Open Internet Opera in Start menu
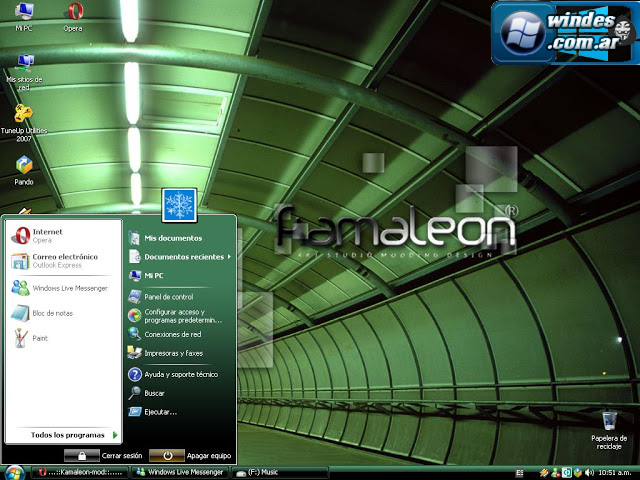The image size is (640, 480). pos(64,236)
